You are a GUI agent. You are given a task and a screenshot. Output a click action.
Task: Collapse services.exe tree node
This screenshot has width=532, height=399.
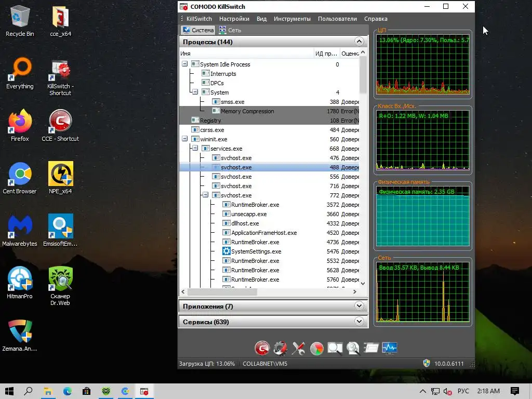[195, 148]
